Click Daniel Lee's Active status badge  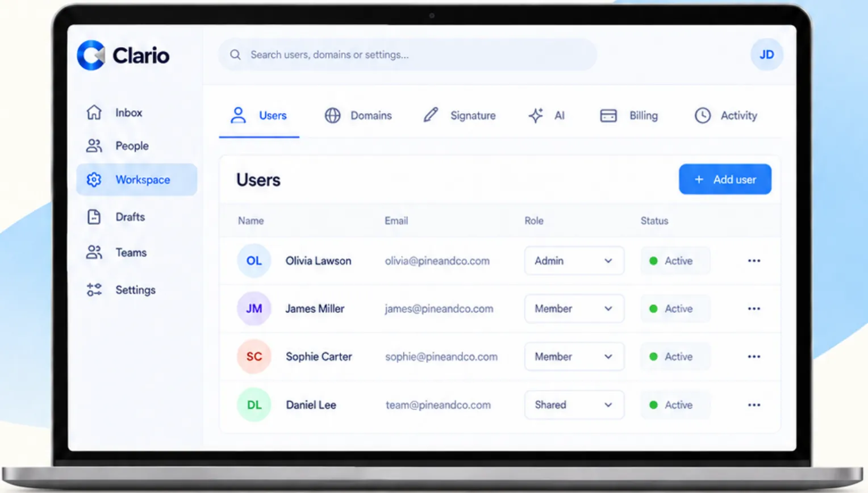point(675,405)
